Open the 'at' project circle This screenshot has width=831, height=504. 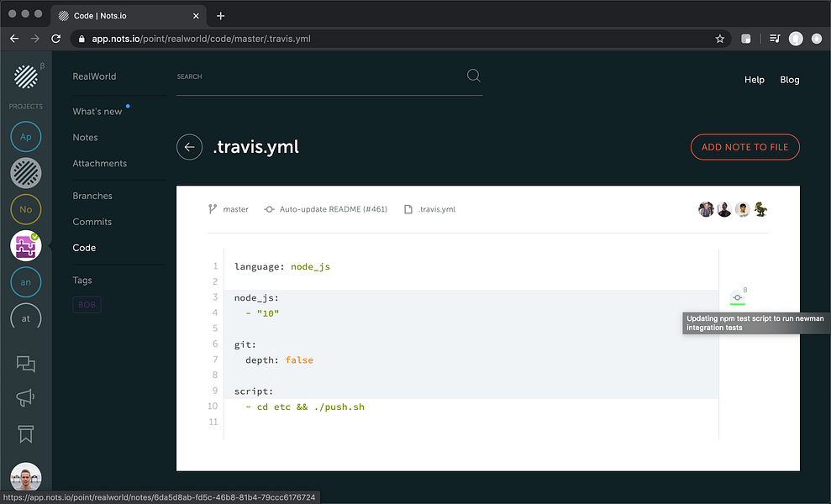pos(25,317)
